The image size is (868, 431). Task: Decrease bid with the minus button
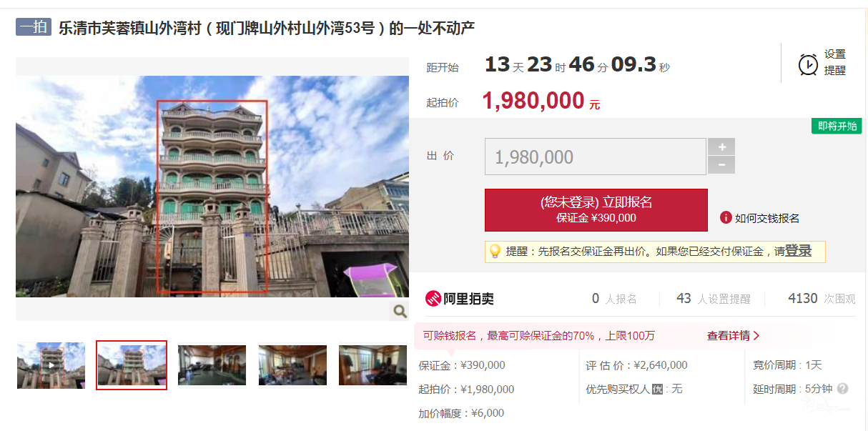pos(721,165)
